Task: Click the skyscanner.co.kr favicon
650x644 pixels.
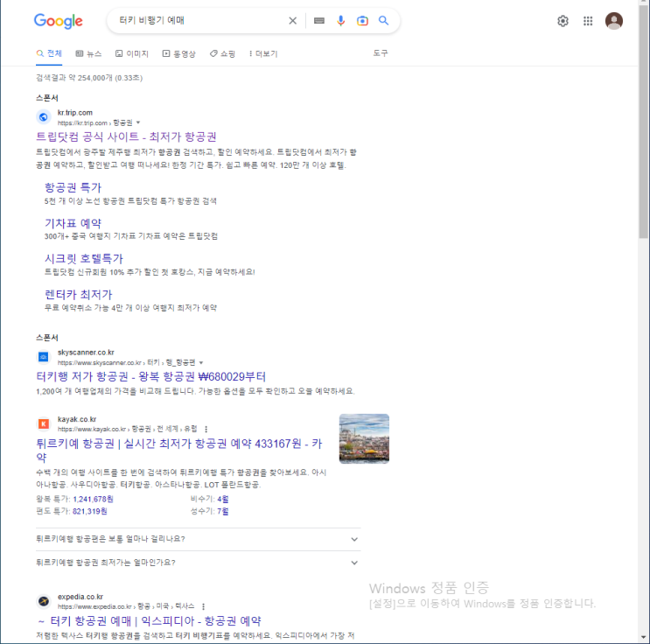Action: (x=43, y=357)
